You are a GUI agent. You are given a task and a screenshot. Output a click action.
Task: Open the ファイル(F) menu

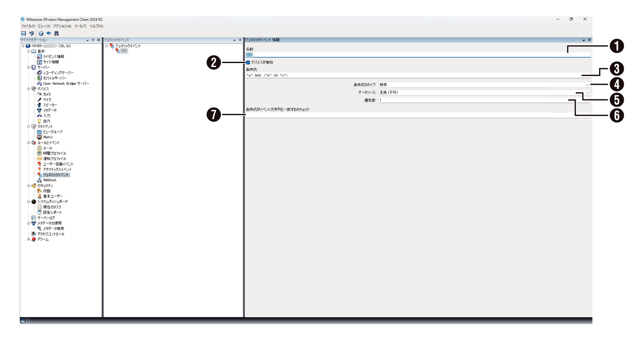28,26
